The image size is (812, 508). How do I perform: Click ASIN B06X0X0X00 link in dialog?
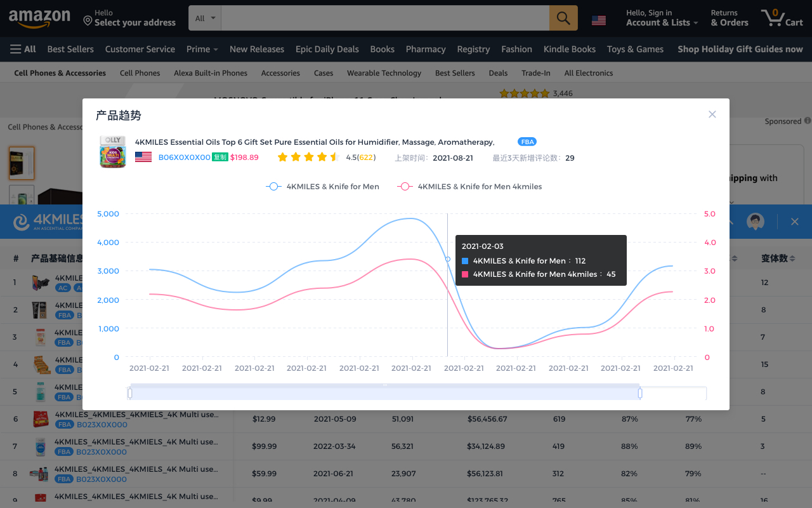coord(184,157)
